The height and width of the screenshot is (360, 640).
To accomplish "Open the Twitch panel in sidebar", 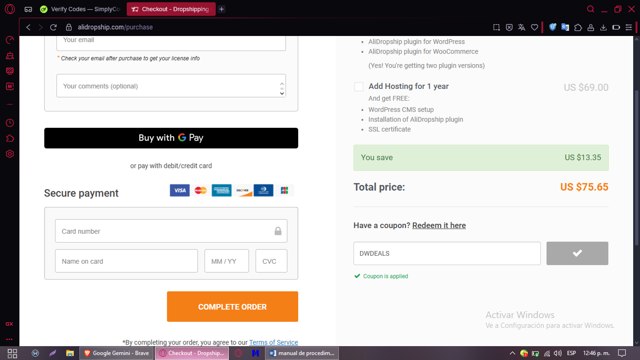I will coord(10,71).
